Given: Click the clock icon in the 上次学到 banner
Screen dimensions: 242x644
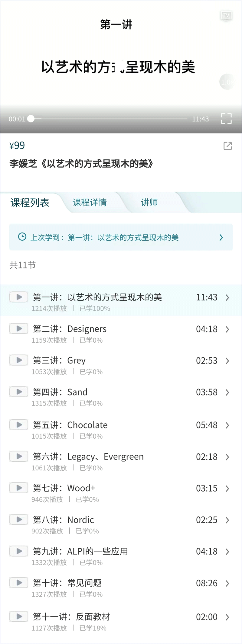Looking at the screenshot, I should click(x=22, y=237).
